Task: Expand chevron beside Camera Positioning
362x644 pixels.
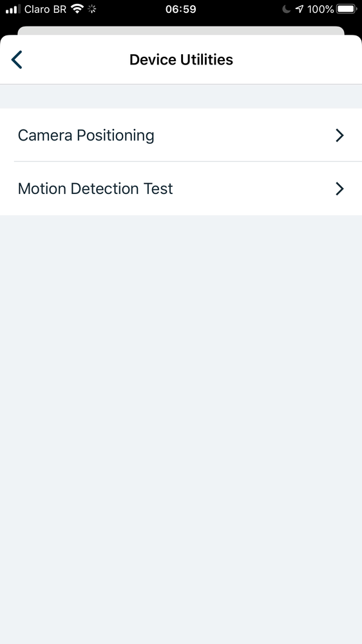Action: (339, 135)
